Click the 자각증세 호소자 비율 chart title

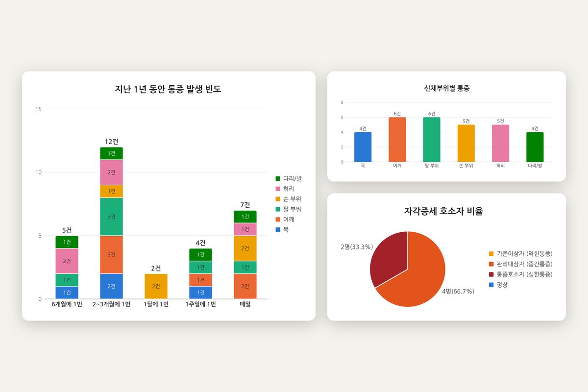pos(443,212)
